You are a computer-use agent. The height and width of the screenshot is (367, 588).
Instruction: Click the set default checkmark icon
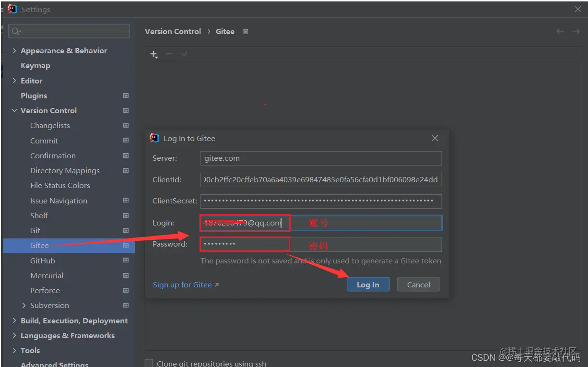point(184,54)
